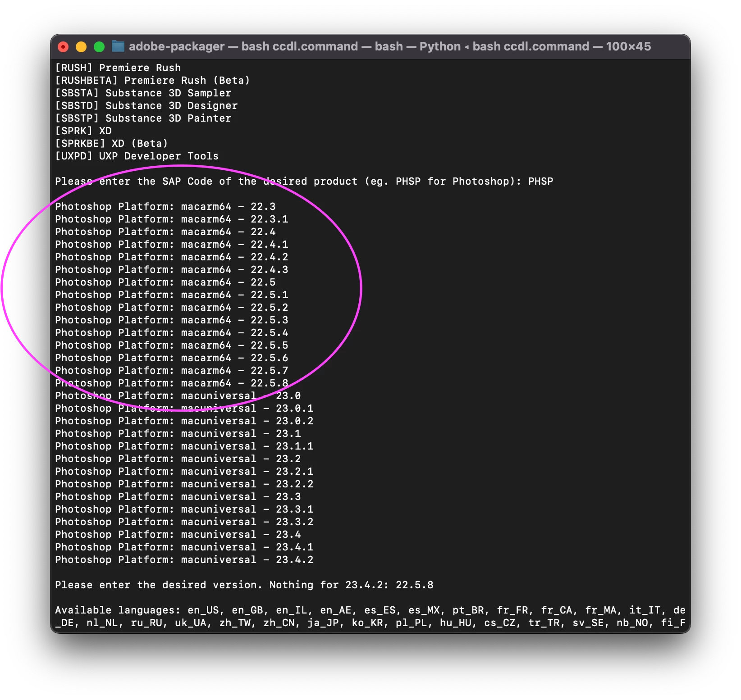Click the macuniversal – 23.0.1 line
741x700 pixels.
point(184,409)
